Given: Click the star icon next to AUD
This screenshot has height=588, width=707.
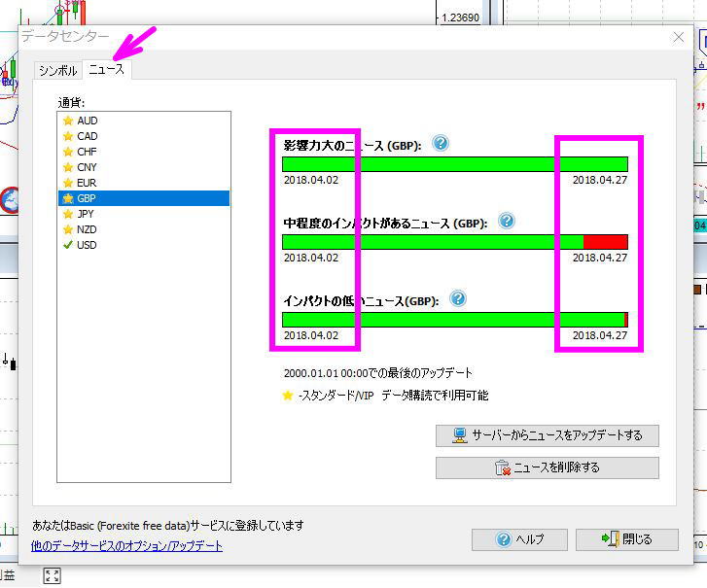Looking at the screenshot, I should [x=68, y=121].
